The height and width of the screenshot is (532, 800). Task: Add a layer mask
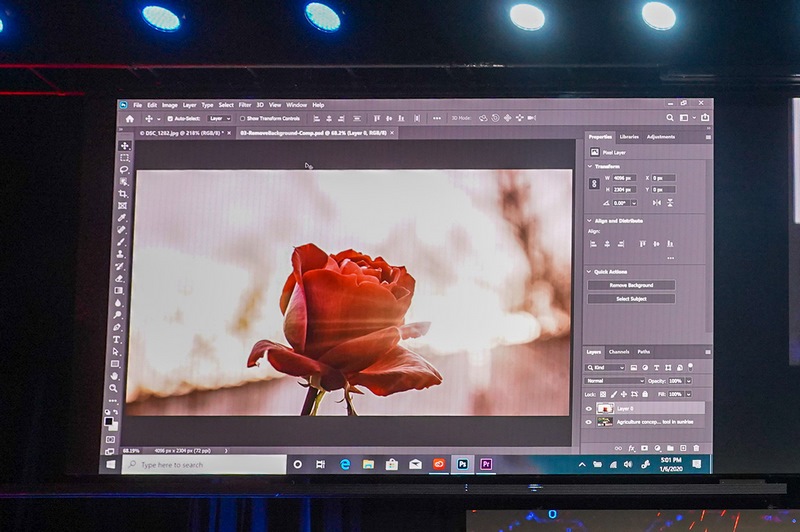coord(644,448)
